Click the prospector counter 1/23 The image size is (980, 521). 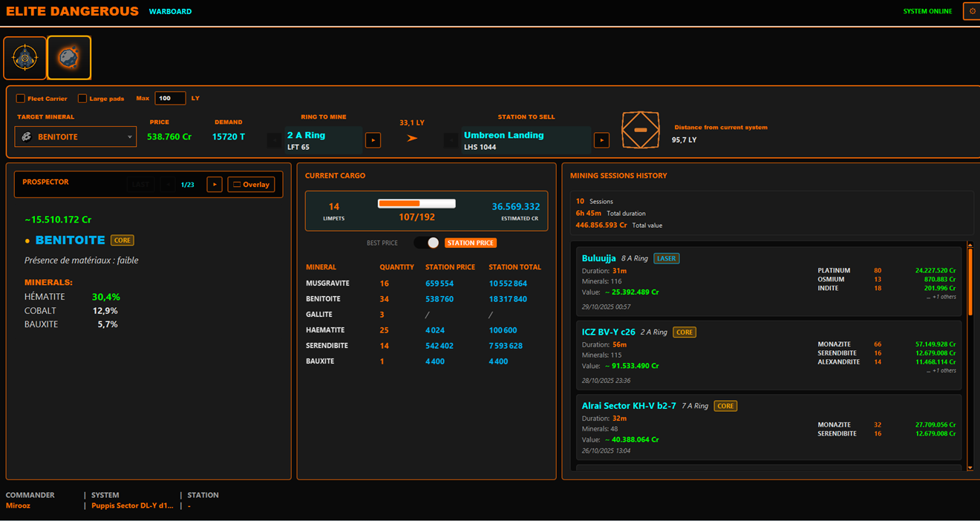[188, 185]
